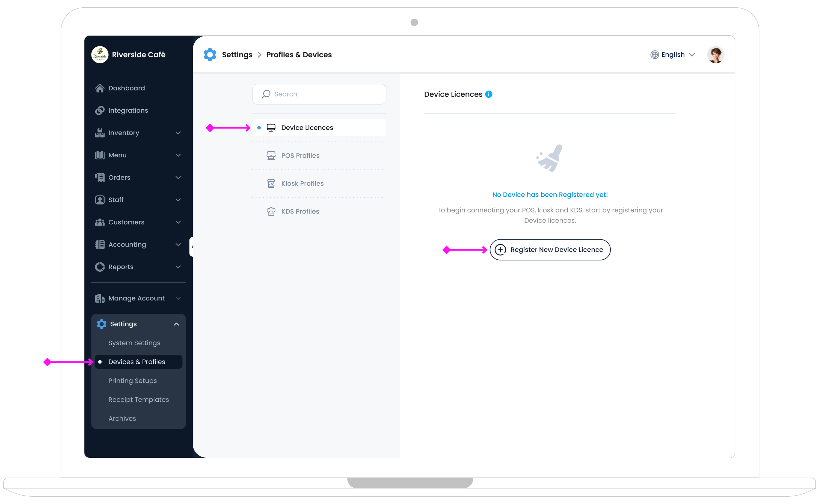Open POS Profiles section
Screen dimensions: 819x504
click(300, 156)
